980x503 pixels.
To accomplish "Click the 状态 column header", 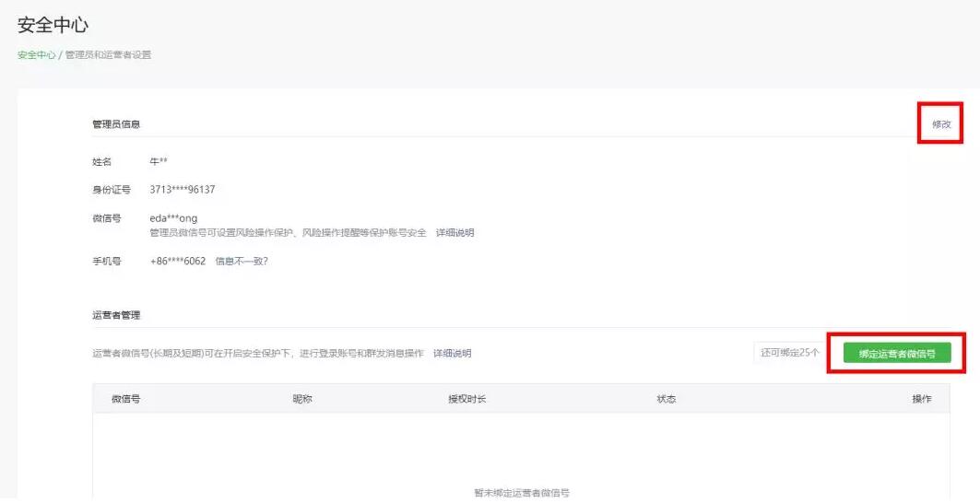I will 666,399.
